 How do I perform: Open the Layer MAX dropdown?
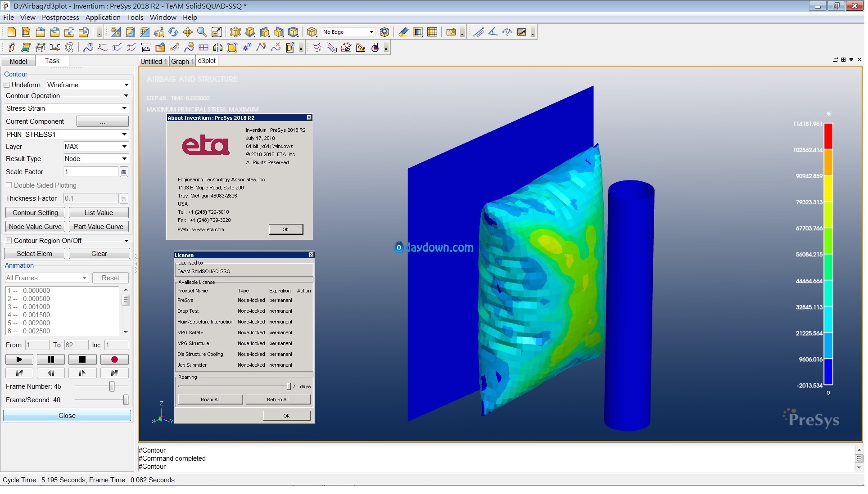[x=96, y=147]
